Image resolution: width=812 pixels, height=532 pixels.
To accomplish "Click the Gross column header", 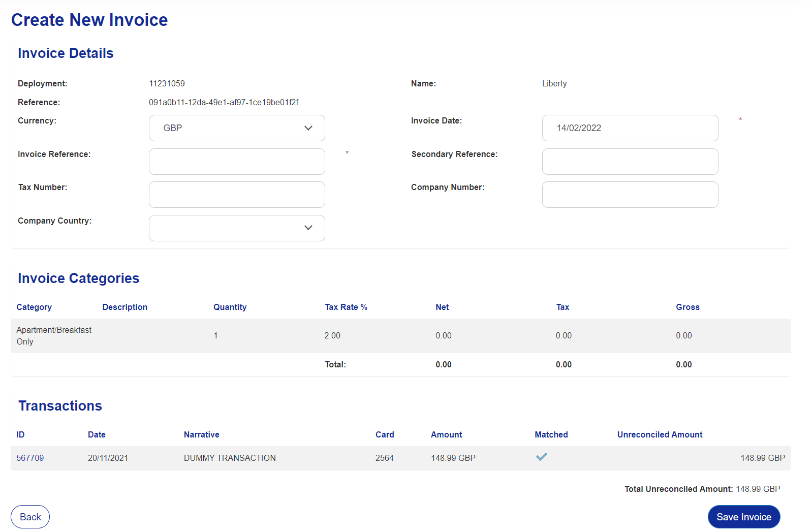I will tap(688, 307).
